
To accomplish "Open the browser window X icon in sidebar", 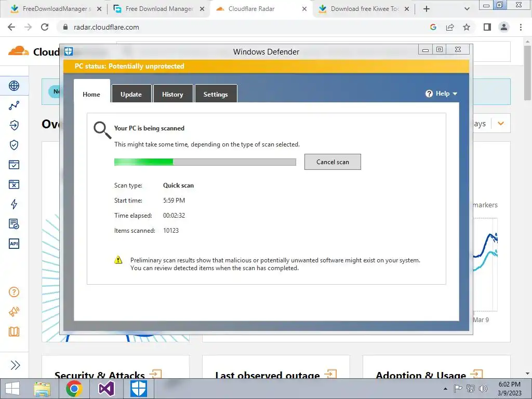I will (14, 184).
